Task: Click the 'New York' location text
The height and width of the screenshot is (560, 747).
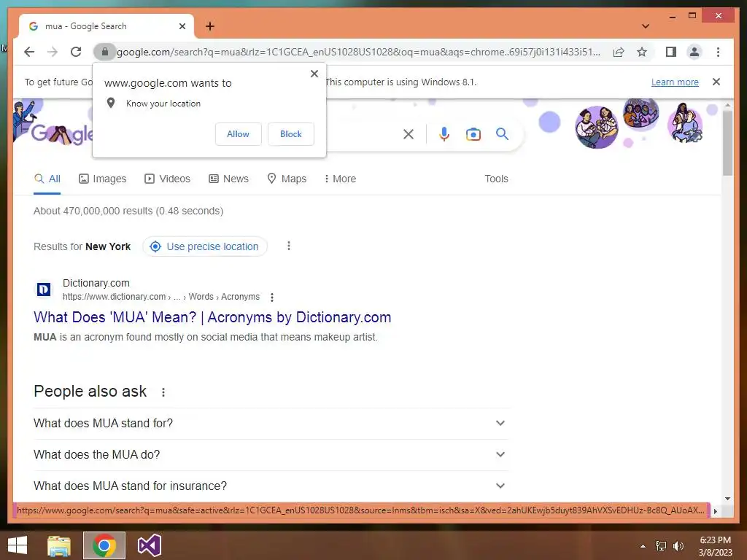Action: [x=108, y=246]
